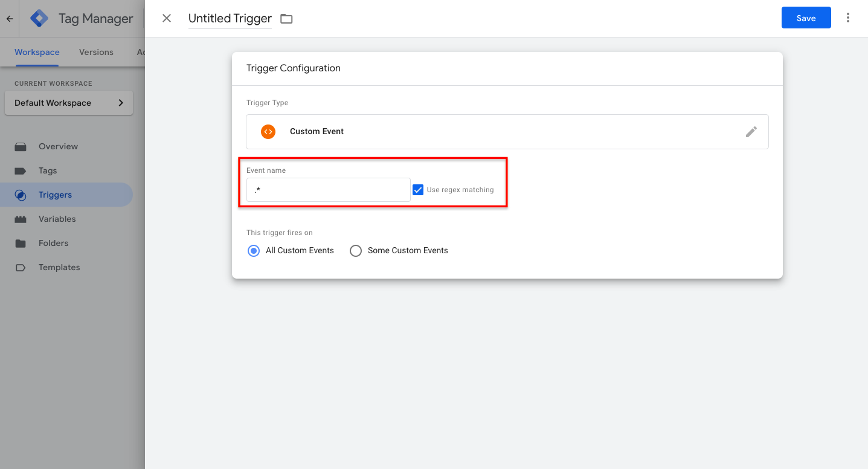Uncheck Use regex matching checkbox

pos(418,190)
